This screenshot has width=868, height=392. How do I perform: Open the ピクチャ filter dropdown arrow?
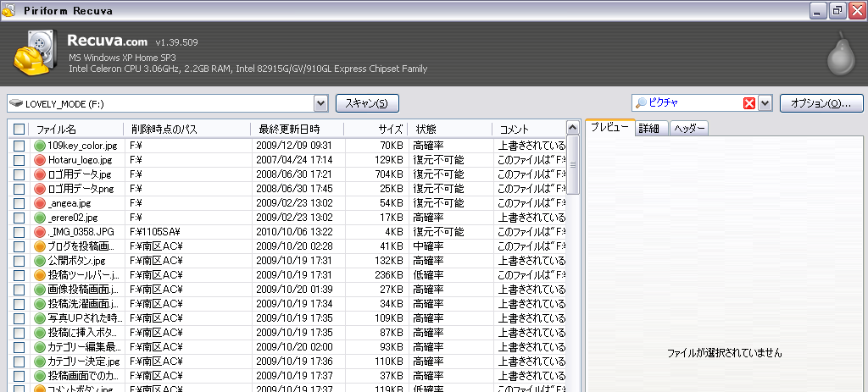765,102
